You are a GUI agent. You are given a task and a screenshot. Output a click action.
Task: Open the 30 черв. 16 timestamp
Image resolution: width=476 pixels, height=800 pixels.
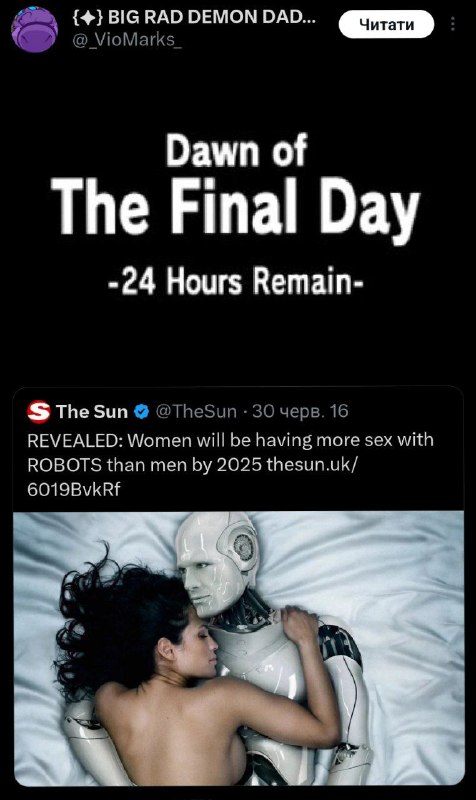point(300,411)
